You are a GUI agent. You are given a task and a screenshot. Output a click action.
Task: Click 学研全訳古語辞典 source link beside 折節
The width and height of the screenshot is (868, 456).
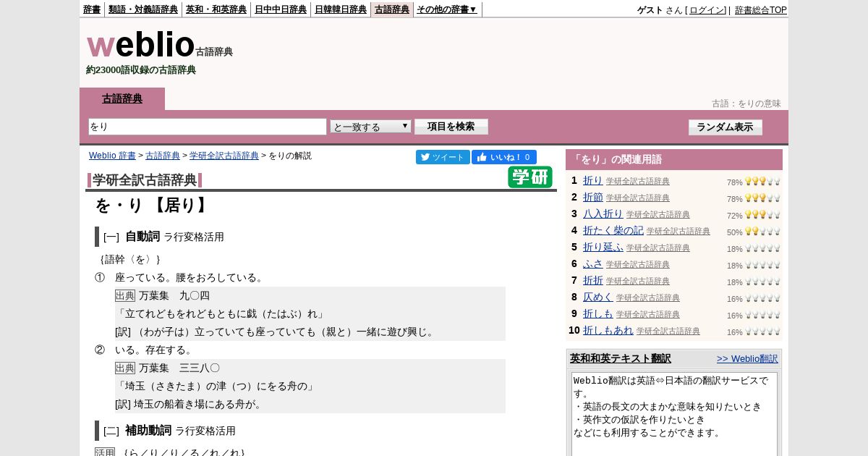coord(638,198)
